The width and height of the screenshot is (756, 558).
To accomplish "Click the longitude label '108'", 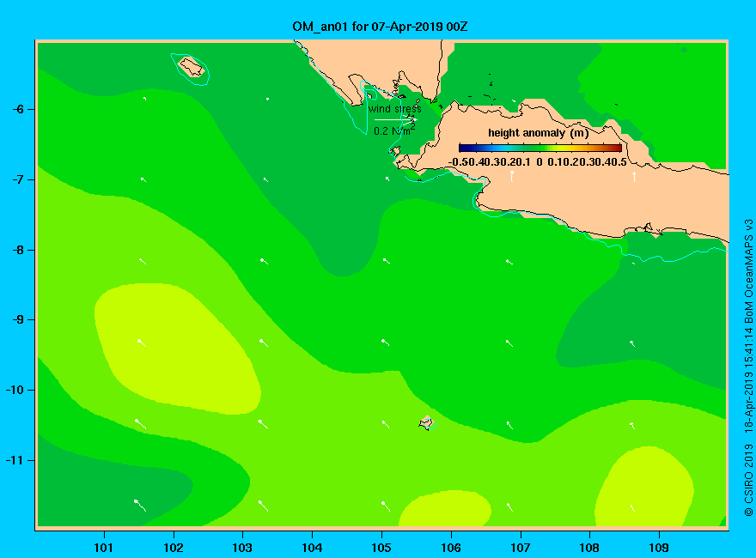I will (x=589, y=548).
